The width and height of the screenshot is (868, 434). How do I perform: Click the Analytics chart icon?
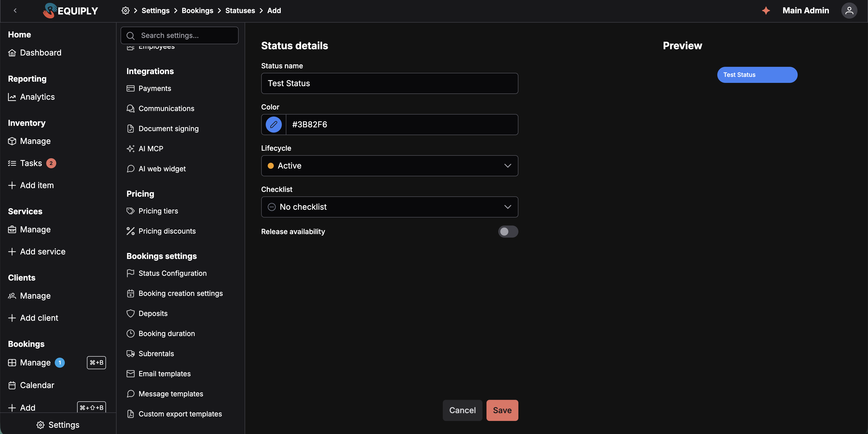tap(12, 97)
